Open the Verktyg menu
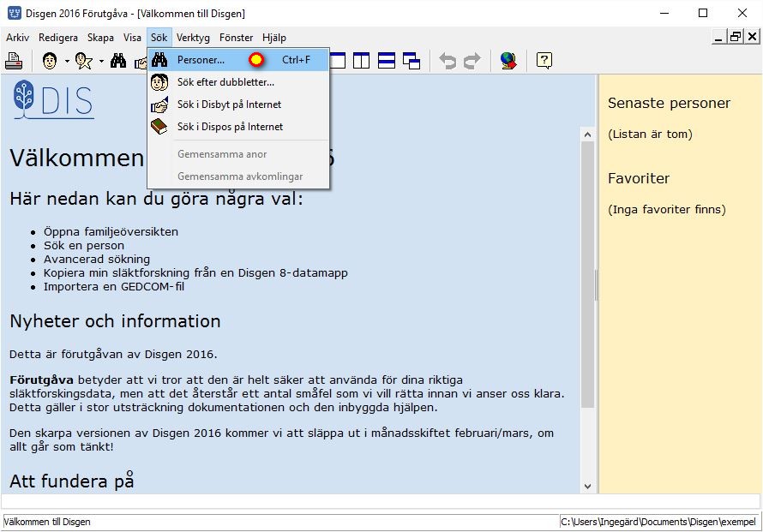 [193, 38]
